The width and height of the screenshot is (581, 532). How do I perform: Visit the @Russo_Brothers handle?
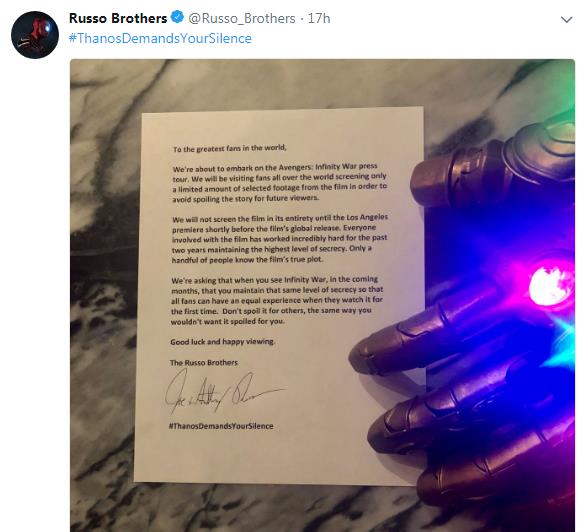(242, 18)
